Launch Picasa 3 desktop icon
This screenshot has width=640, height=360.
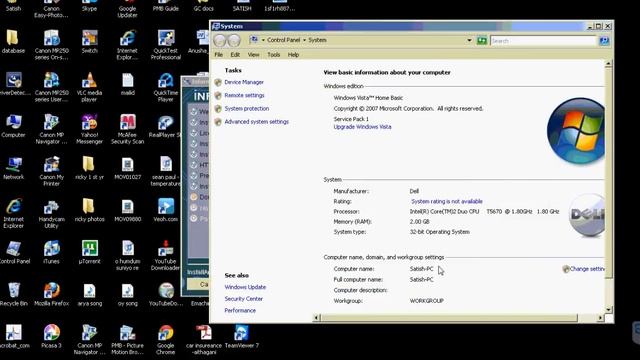[51, 336]
